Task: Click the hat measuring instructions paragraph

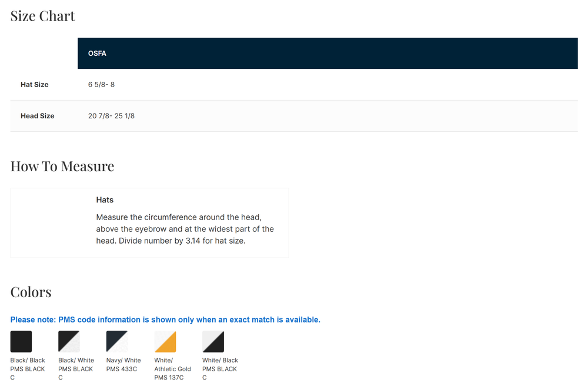Action: click(185, 229)
